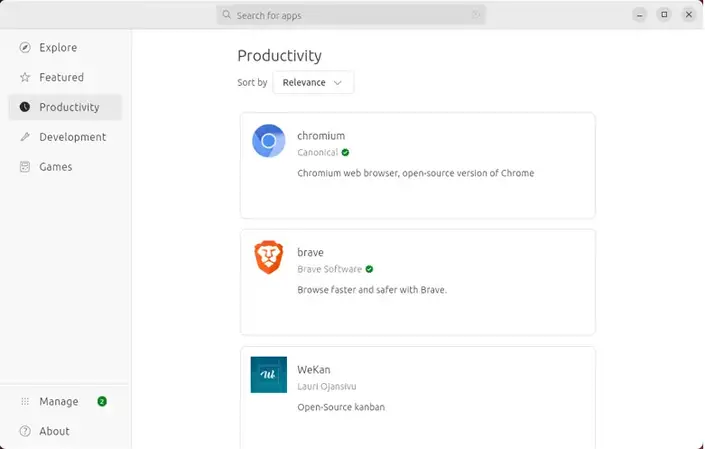Click the 'Sort by' label
This screenshot has height=449, width=705.
click(x=252, y=83)
